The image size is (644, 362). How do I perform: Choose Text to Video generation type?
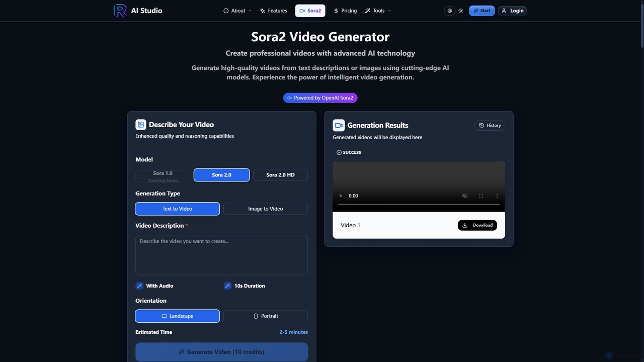tap(177, 209)
